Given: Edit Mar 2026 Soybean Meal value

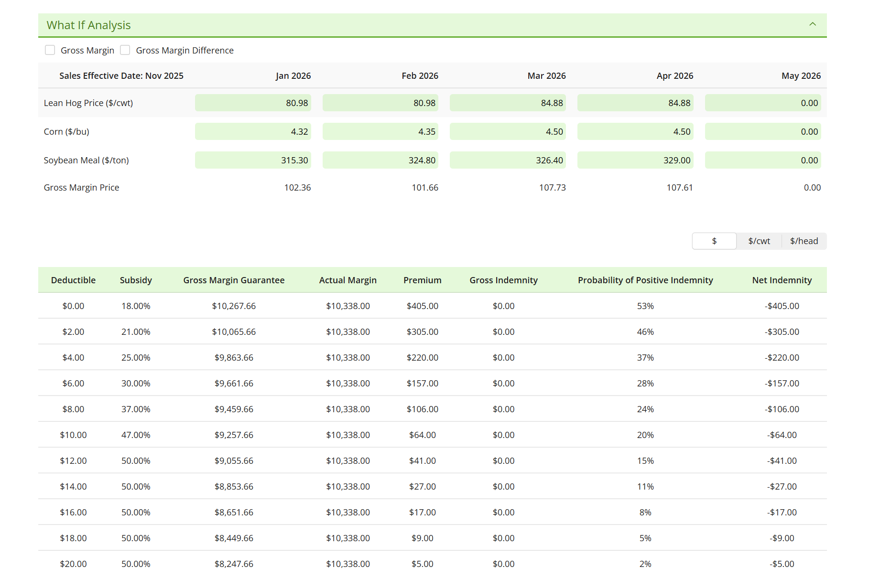Looking at the screenshot, I should pyautogui.click(x=508, y=160).
